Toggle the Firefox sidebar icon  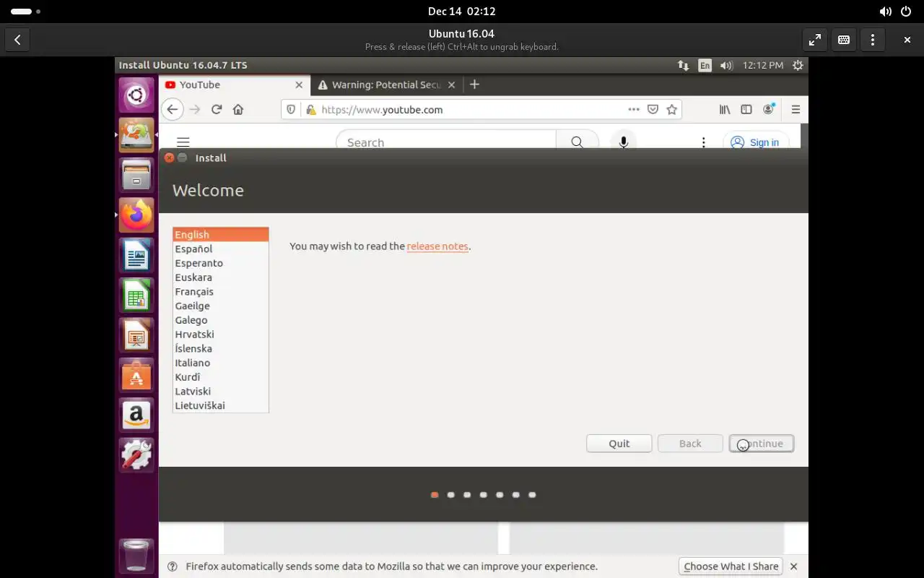pyautogui.click(x=746, y=110)
